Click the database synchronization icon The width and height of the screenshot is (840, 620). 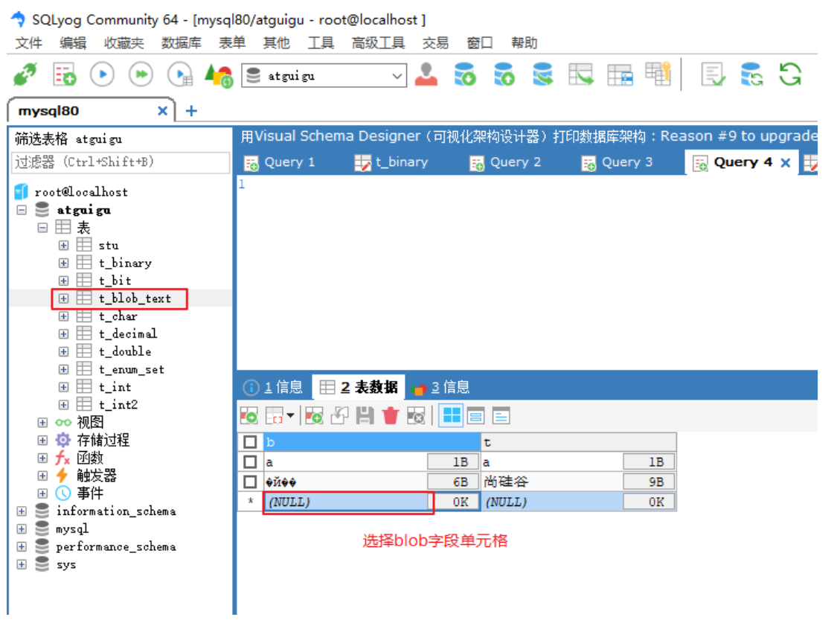pos(542,74)
